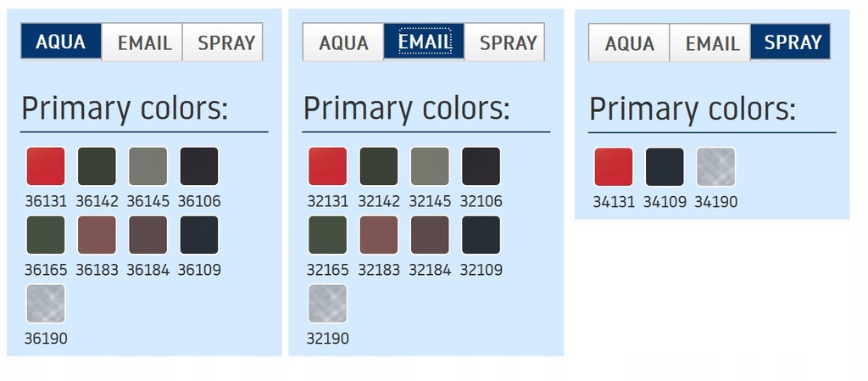Viewport: 868px width, 381px height.
Task: Select the dark navy swatch 32109
Action: click(481, 235)
